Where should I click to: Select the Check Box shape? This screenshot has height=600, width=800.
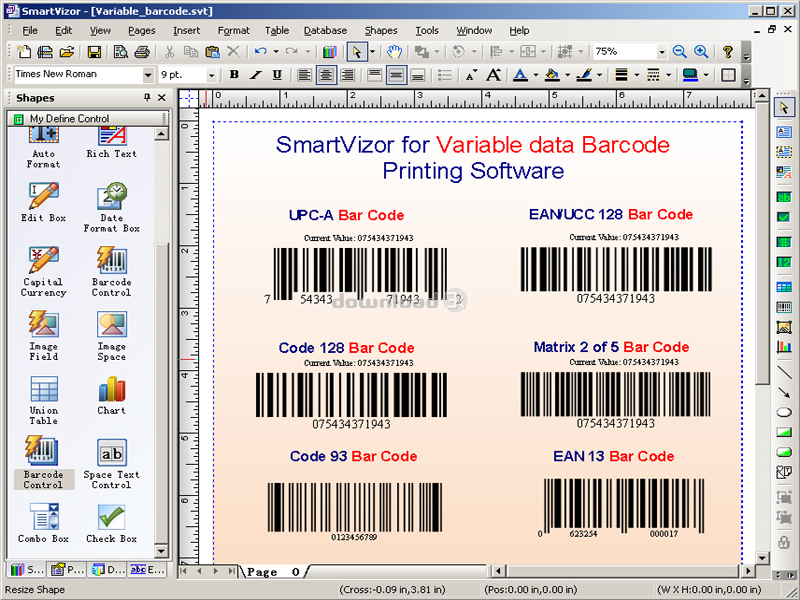tap(111, 523)
